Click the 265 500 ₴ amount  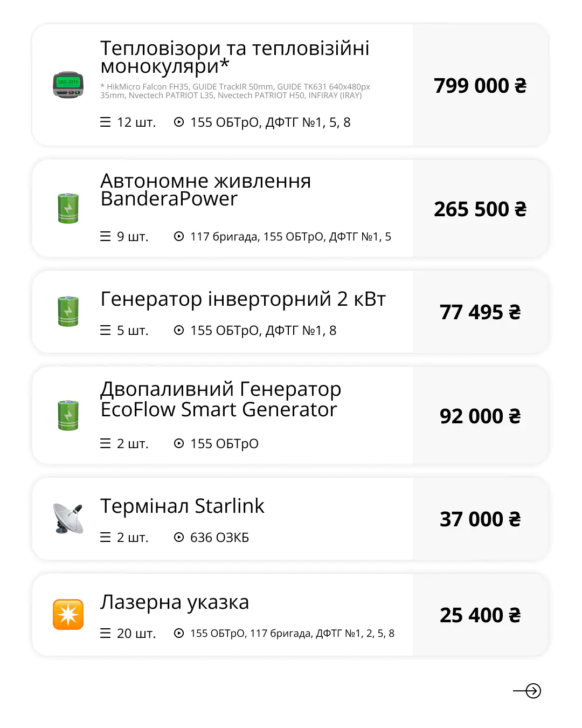click(480, 209)
